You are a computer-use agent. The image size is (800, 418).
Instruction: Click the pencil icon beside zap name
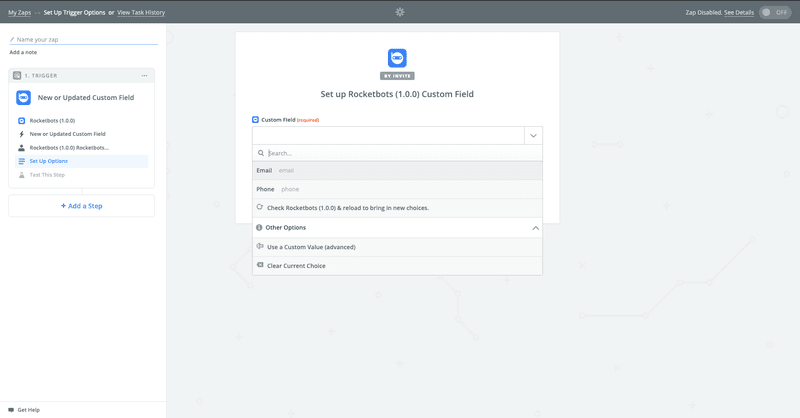[12, 39]
